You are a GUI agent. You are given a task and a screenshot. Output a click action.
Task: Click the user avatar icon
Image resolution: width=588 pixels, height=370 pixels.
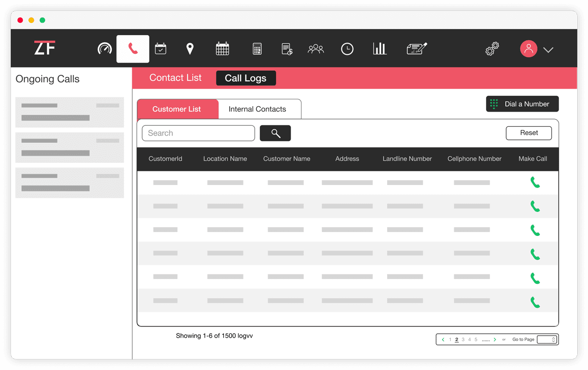[x=529, y=49]
